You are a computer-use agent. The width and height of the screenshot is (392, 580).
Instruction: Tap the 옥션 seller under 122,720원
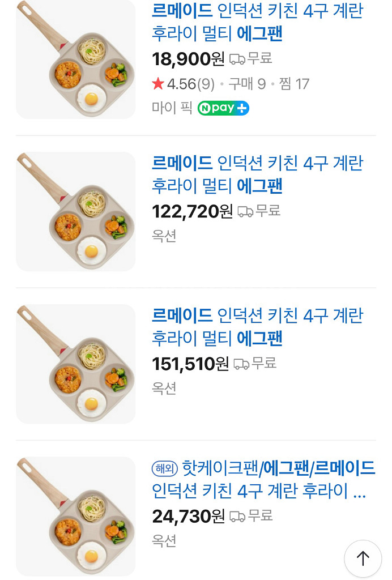click(164, 236)
